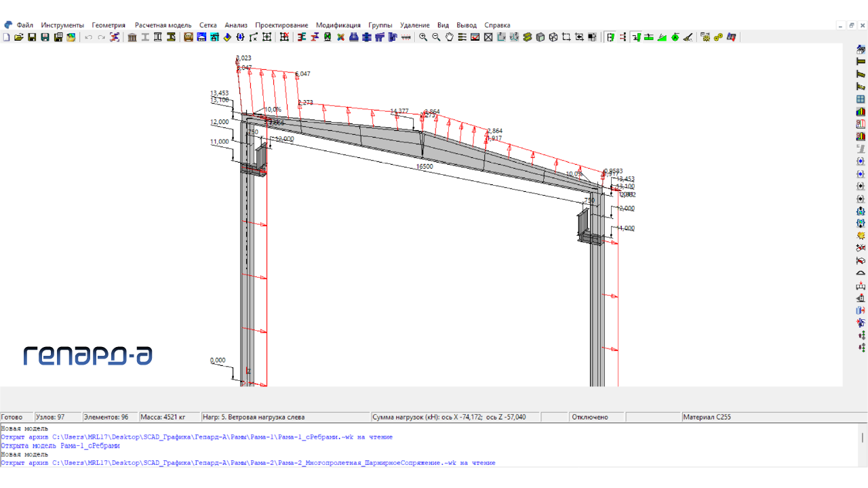Open the Файл menu

tap(25, 25)
